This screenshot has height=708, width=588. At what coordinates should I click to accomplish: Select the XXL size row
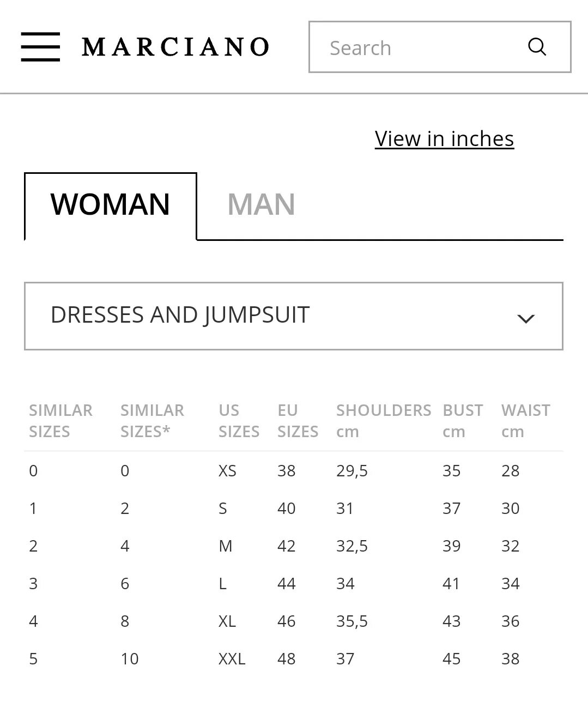(294, 658)
